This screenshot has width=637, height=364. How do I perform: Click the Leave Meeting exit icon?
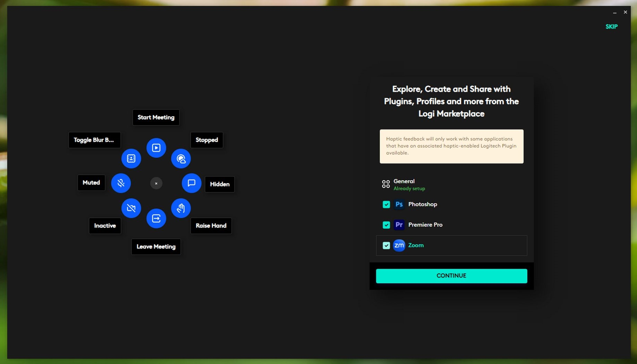point(156,218)
